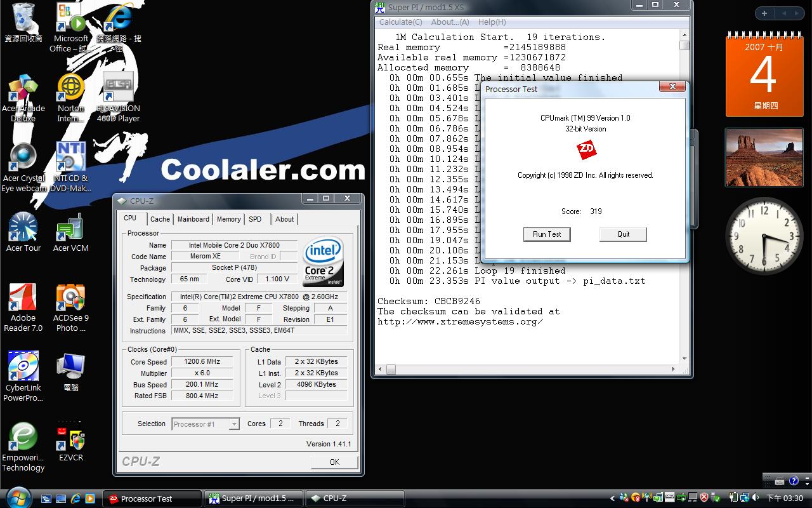Launch the NTI CD & DVD-Maker shortcut
The width and height of the screenshot is (812, 508).
pos(71,167)
